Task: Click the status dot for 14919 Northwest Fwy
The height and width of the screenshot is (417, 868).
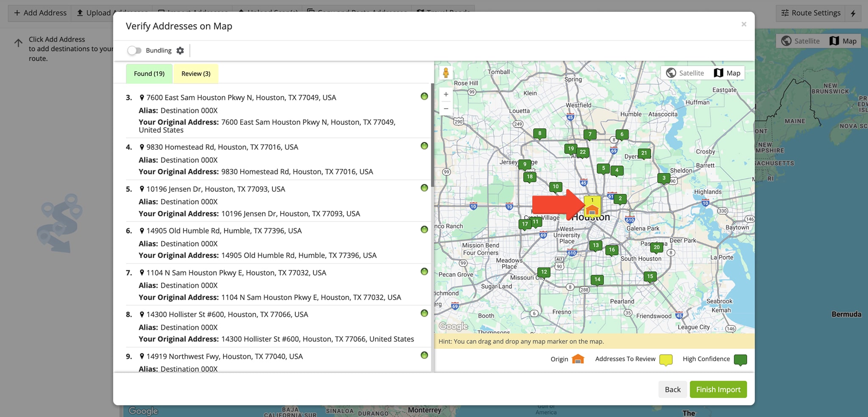Action: (x=424, y=355)
